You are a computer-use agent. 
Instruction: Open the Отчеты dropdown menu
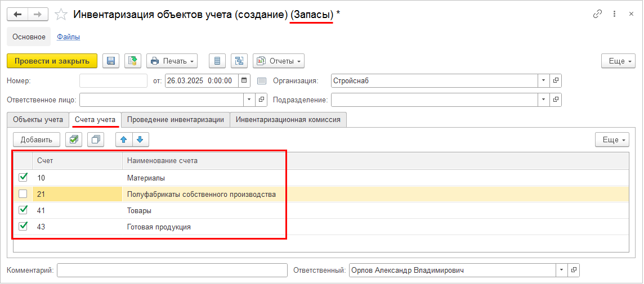pos(279,61)
